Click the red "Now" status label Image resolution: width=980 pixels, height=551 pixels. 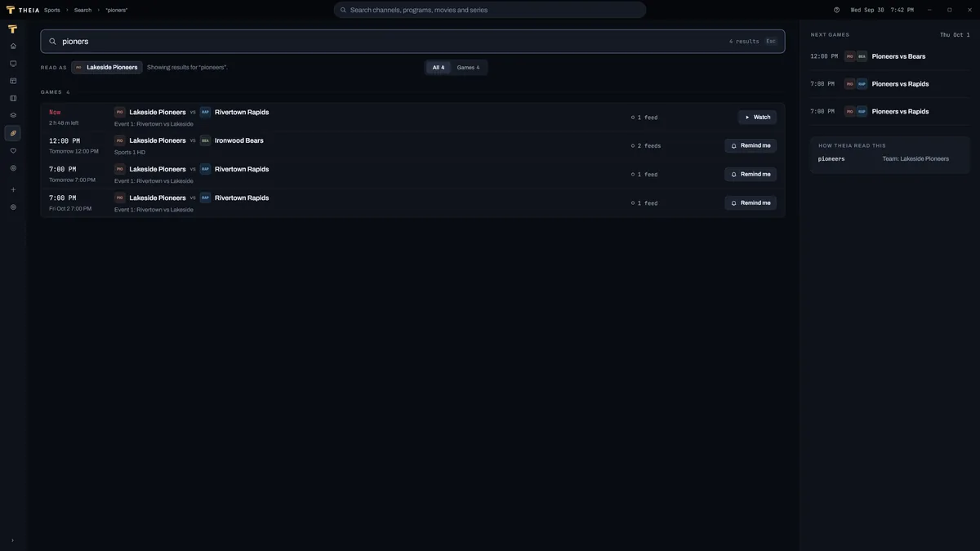tap(55, 113)
